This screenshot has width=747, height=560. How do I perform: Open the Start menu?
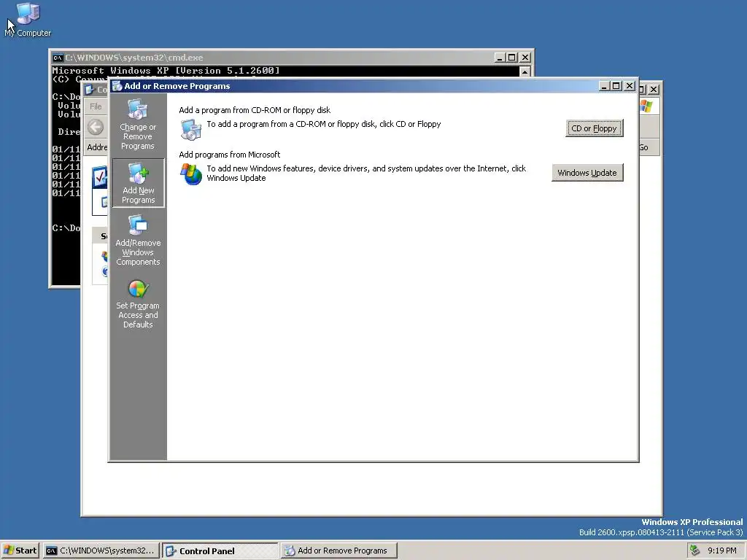pos(20,551)
